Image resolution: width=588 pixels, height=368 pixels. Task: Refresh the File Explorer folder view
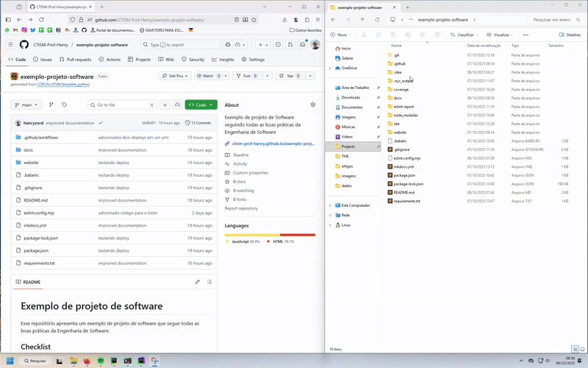[377, 19]
